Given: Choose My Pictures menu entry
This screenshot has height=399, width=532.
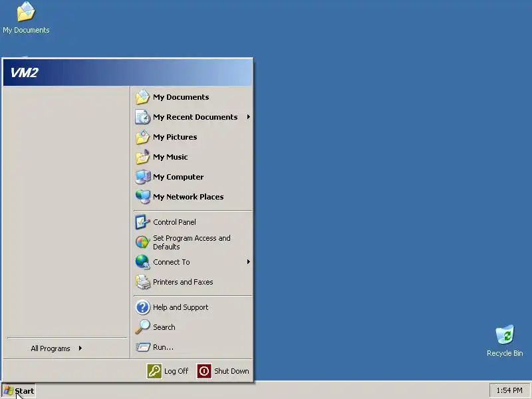Looking at the screenshot, I should point(193,137).
